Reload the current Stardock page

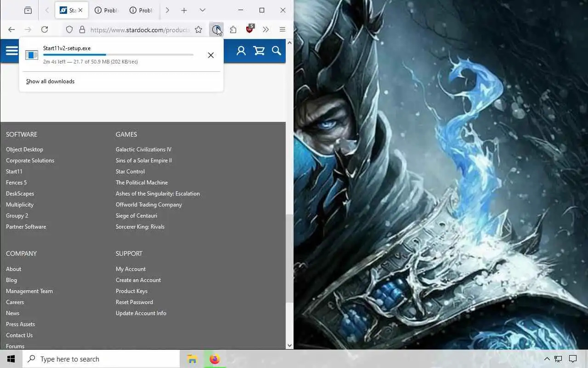tap(45, 29)
